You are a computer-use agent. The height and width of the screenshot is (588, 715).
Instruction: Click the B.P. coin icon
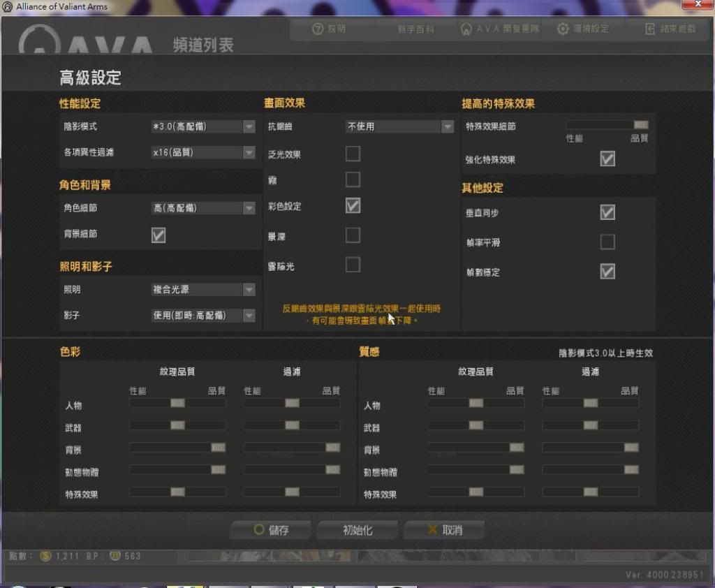click(115, 556)
